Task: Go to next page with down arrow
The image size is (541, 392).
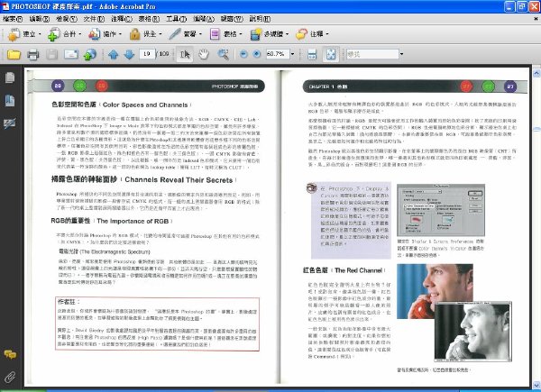Action: point(129,54)
